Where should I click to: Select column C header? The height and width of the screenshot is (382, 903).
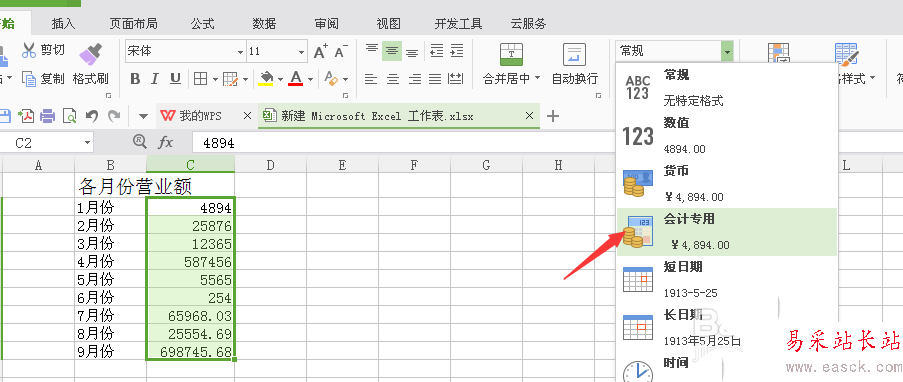[191, 165]
